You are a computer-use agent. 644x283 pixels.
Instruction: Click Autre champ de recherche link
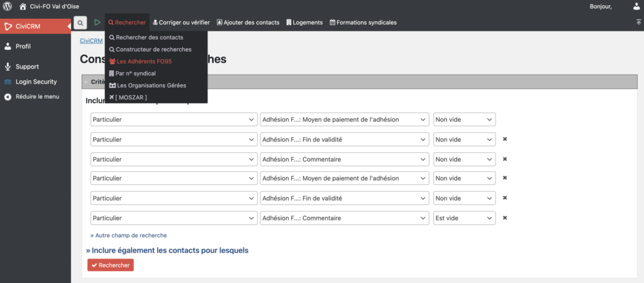129,235
